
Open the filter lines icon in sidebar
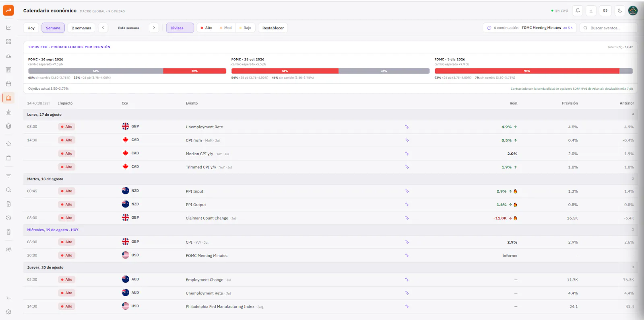click(8, 176)
